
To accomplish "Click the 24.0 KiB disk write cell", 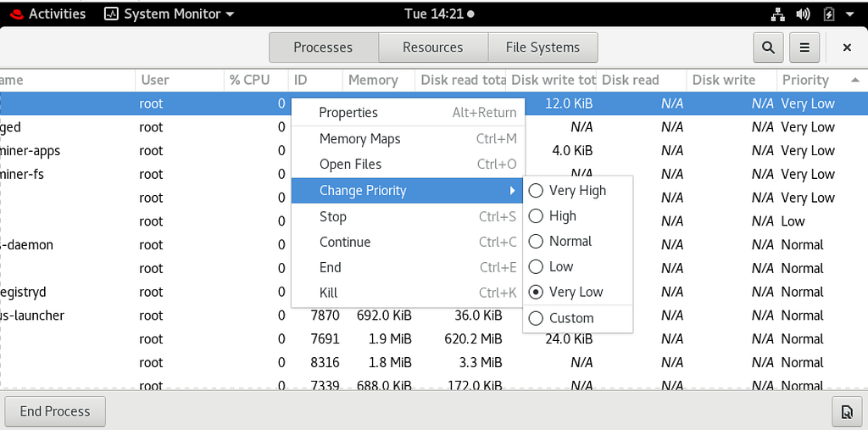I will pos(569,339).
